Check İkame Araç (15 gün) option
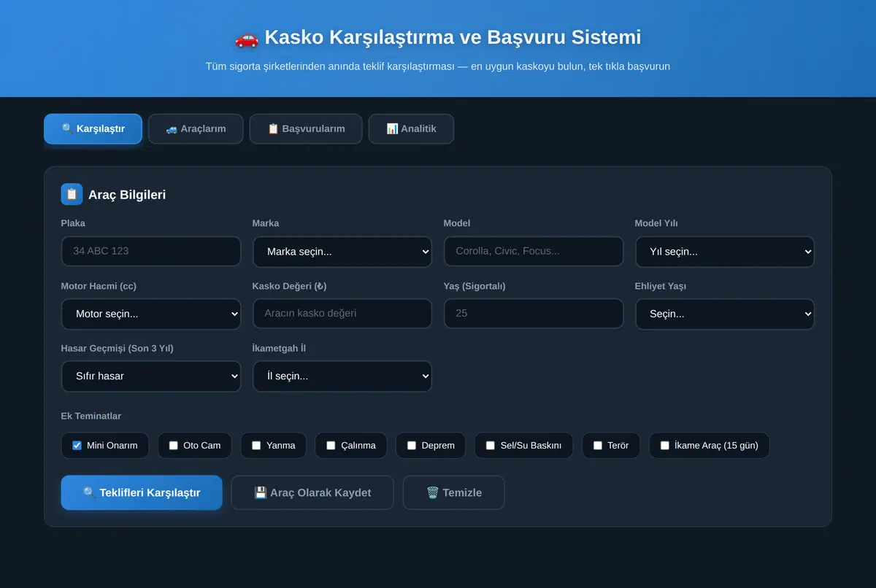Image resolution: width=876 pixels, height=588 pixels. click(x=664, y=445)
